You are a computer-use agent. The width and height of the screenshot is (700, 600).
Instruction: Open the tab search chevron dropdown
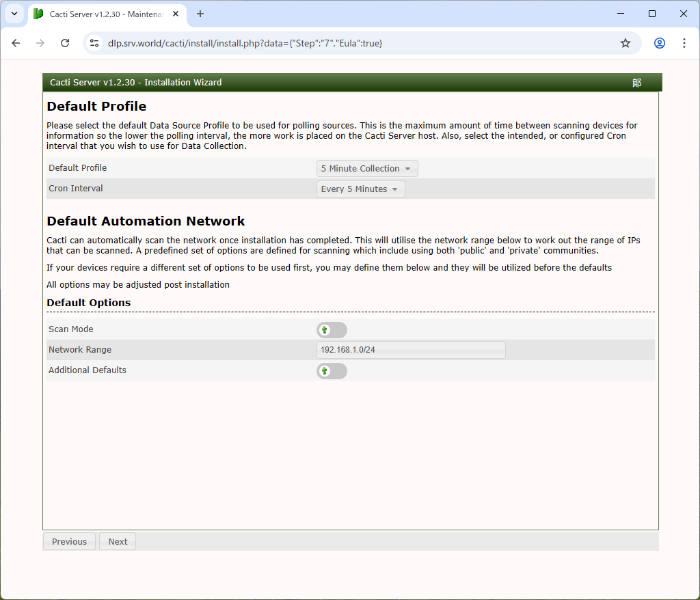(14, 14)
